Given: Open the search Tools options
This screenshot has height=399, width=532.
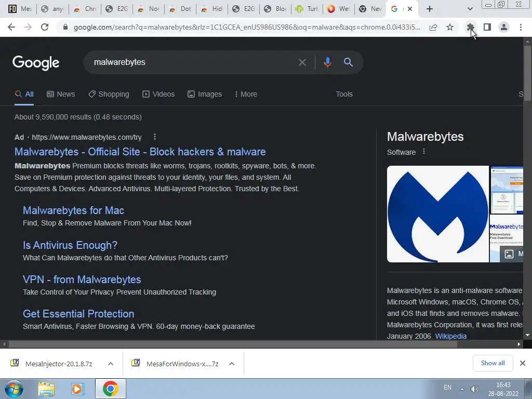Looking at the screenshot, I should click(x=344, y=94).
